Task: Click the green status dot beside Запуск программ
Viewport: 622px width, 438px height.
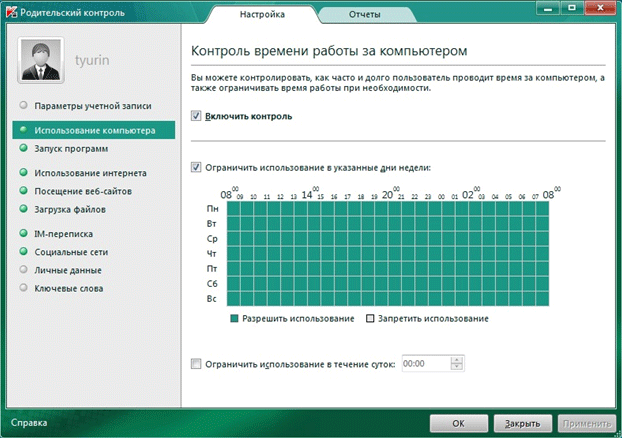Action: [23, 148]
